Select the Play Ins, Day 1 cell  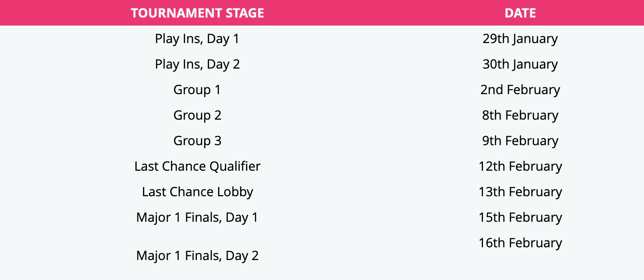[197, 39]
